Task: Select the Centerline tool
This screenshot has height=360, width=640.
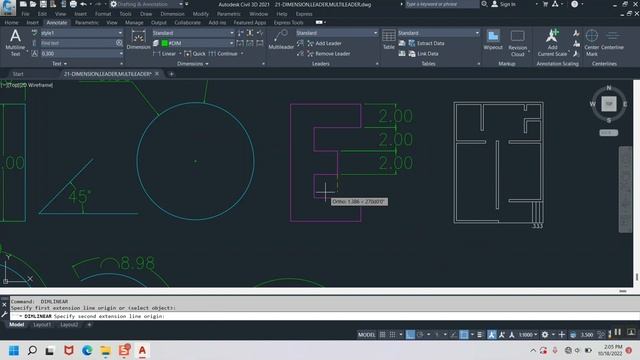Action: coord(612,40)
